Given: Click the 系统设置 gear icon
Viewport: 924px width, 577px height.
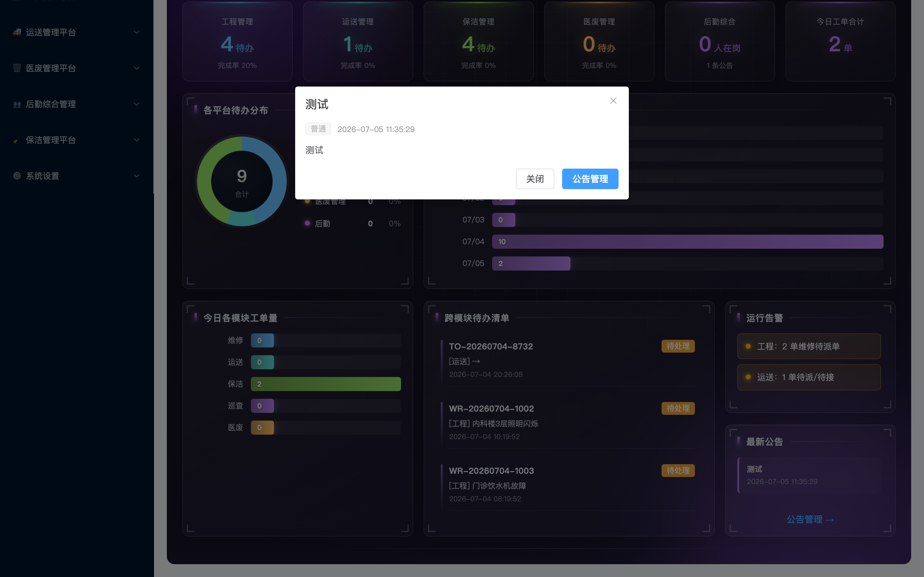Looking at the screenshot, I should (x=17, y=176).
